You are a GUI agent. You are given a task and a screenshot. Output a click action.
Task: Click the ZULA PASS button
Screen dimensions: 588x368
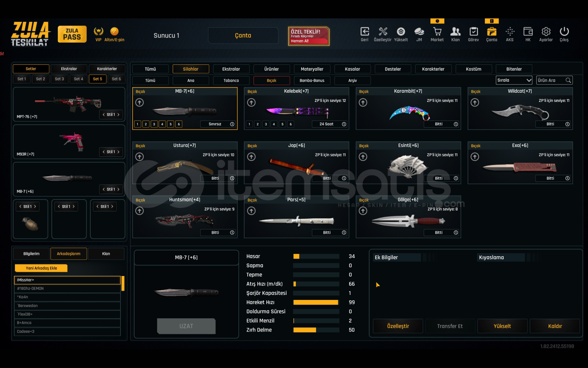[72, 34]
